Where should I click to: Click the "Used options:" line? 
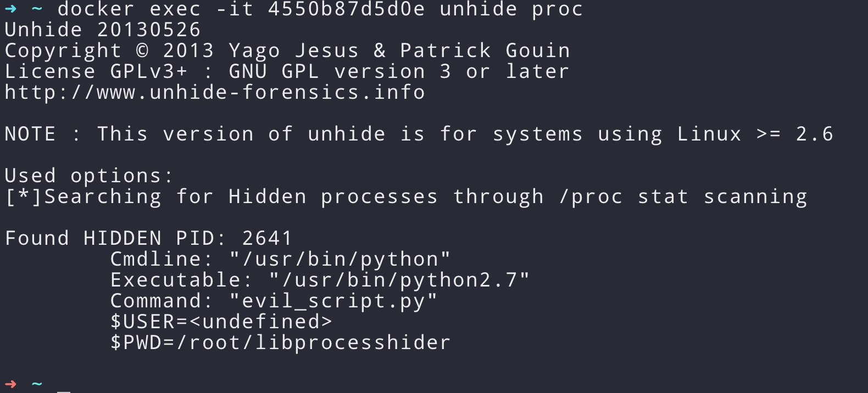89,176
